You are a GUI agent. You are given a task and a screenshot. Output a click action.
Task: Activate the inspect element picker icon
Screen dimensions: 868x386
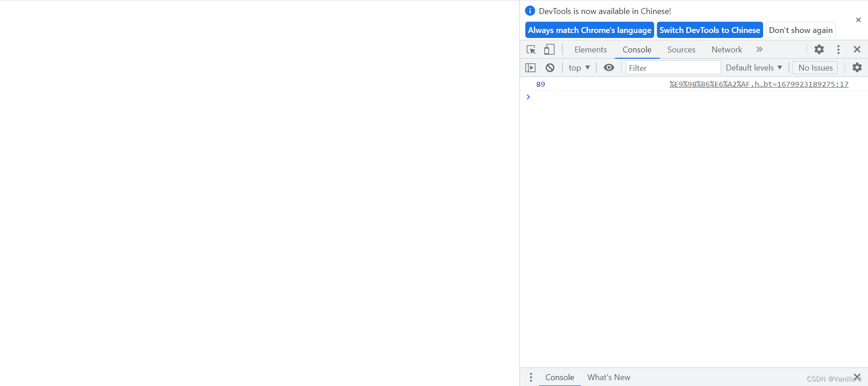tap(531, 50)
